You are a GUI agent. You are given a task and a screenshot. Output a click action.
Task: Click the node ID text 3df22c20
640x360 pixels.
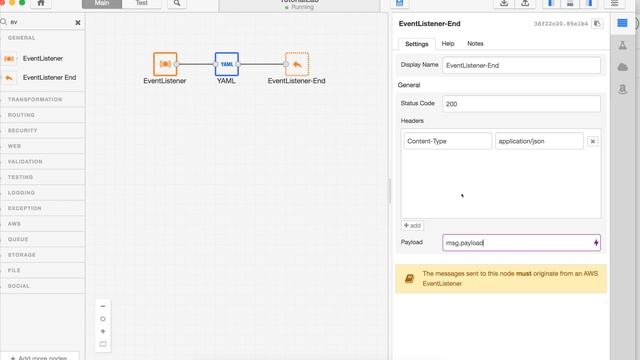561,24
